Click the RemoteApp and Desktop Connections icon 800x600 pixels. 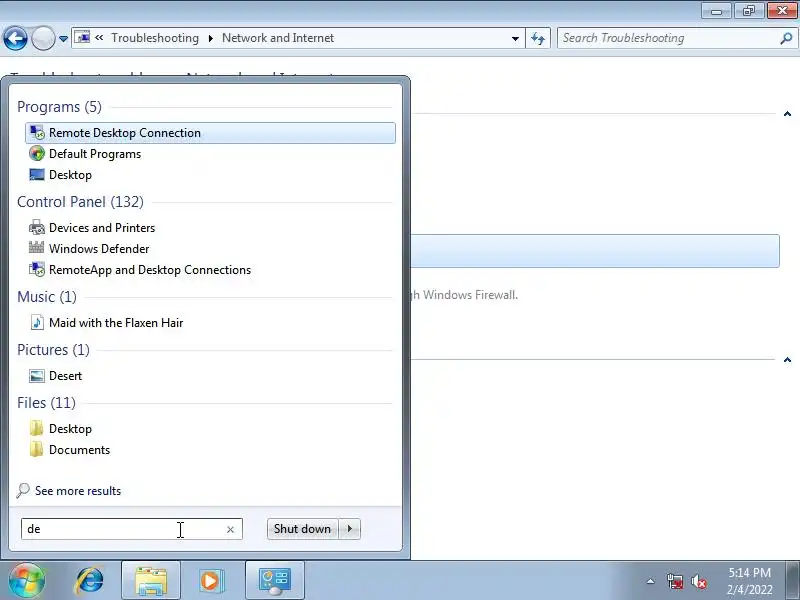[37, 269]
